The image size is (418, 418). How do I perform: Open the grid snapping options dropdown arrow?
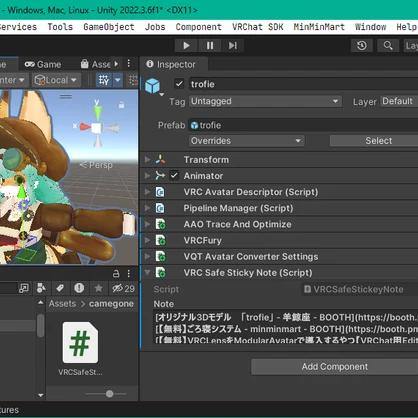point(118,80)
